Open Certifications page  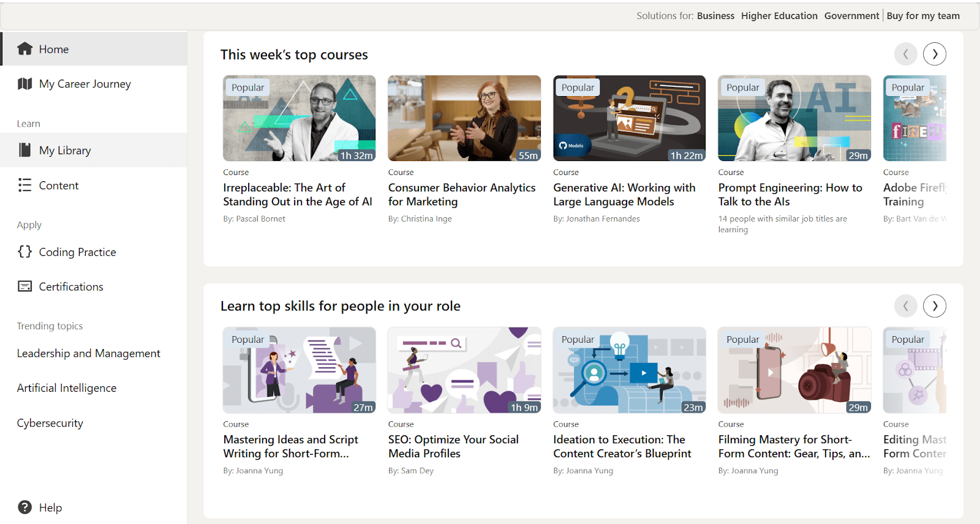click(x=94, y=286)
